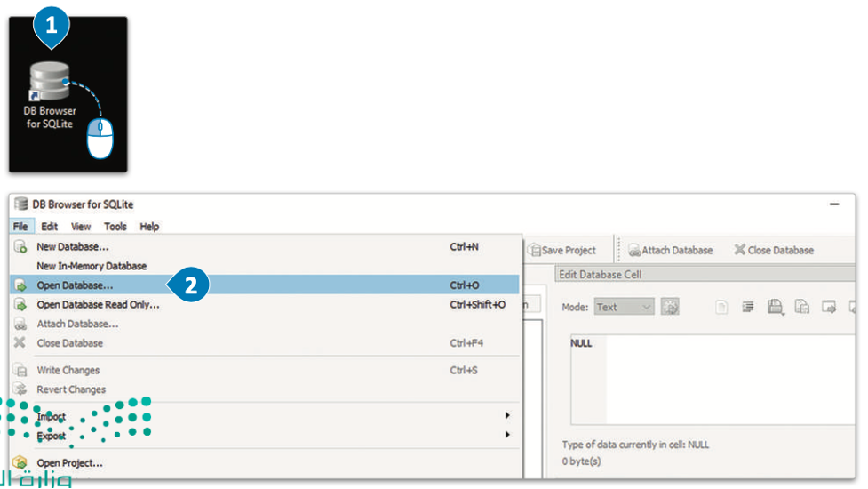
Task: Click the auto-switch mode gear icon
Action: point(670,307)
